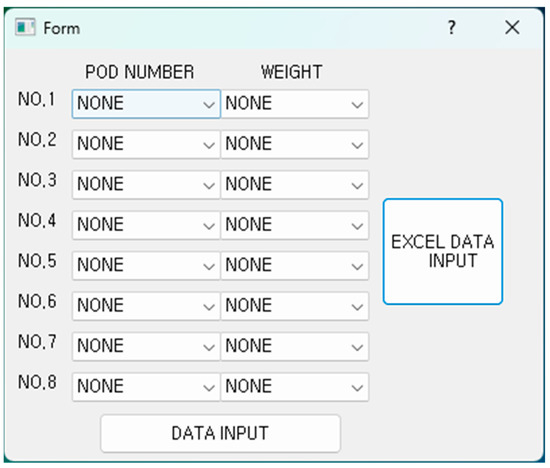Click the Form window icon in title bar
This screenshot has width=550, height=468.
tap(25, 27)
